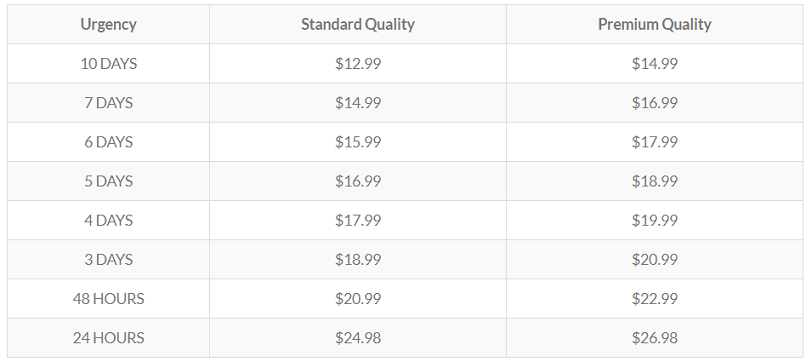Click the Standard Quality column header
806x362 pixels.
358,24
